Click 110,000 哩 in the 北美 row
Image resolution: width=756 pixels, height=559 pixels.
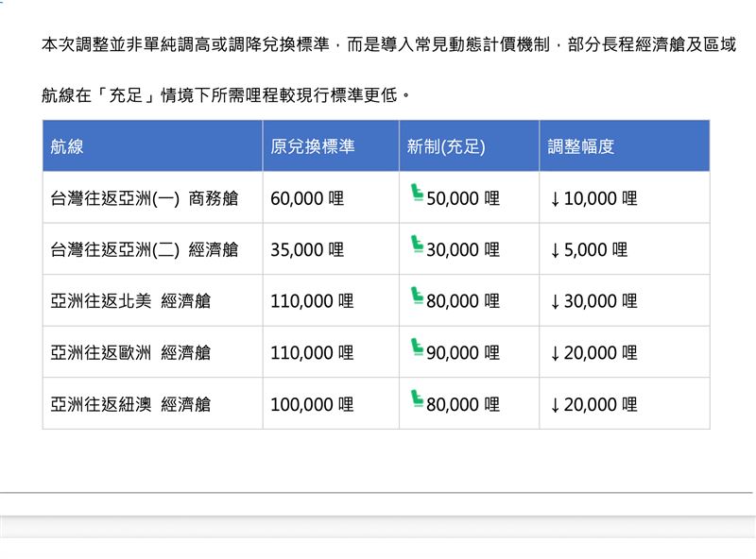pos(312,301)
